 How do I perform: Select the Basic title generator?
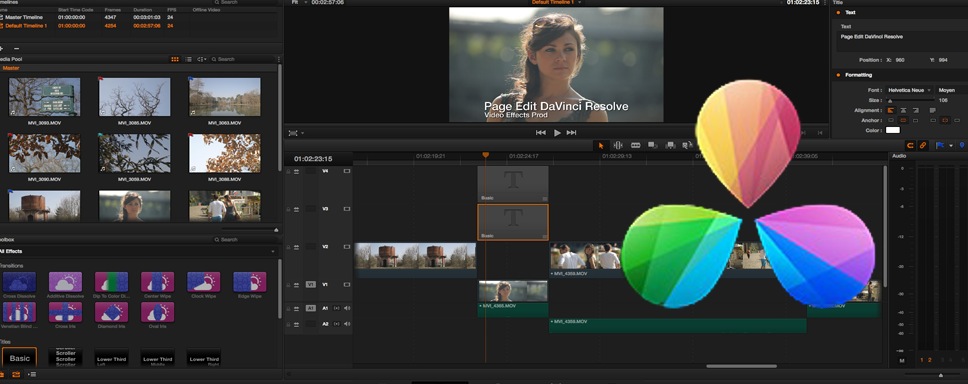click(x=20, y=357)
